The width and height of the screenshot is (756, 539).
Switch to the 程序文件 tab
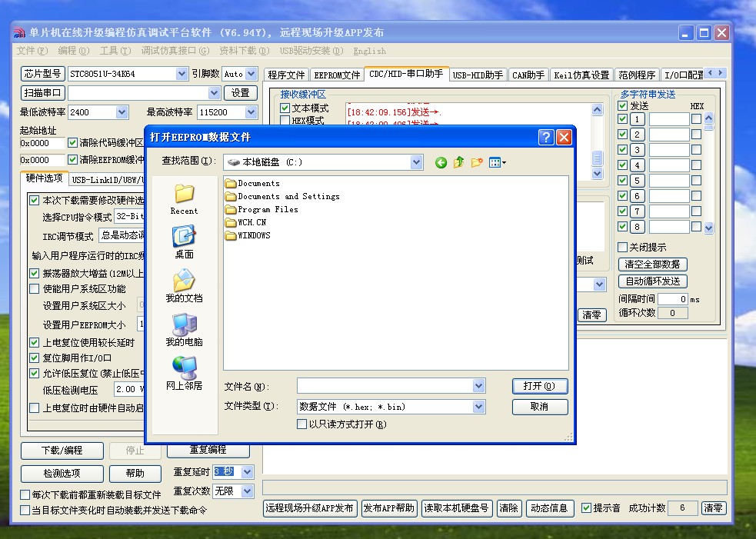[286, 75]
